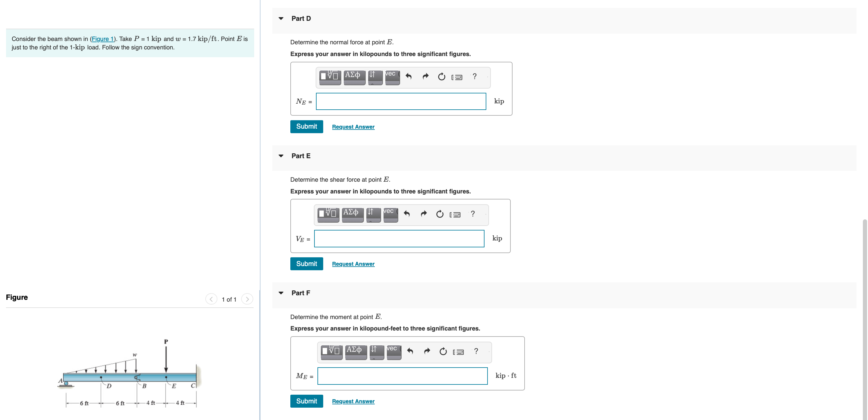Click the help question mark in Part F
This screenshot has height=420, width=868.
click(x=476, y=351)
